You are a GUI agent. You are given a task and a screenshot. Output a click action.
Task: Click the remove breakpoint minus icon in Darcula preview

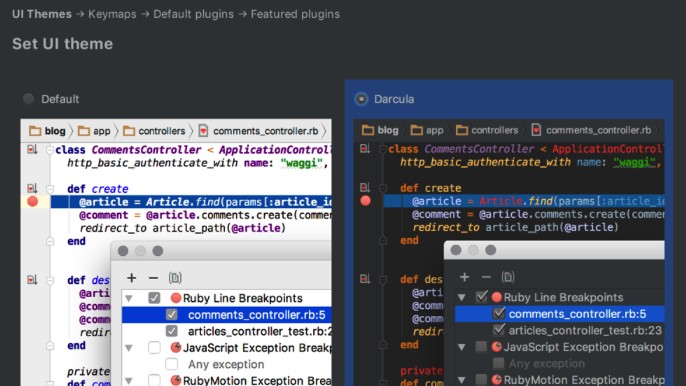pyautogui.click(x=486, y=277)
